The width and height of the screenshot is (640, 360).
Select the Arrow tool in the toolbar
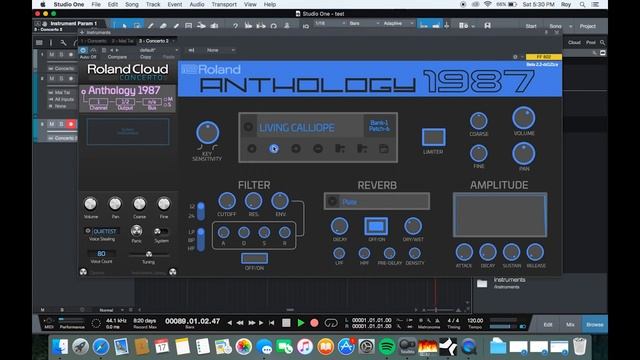pos(124,26)
